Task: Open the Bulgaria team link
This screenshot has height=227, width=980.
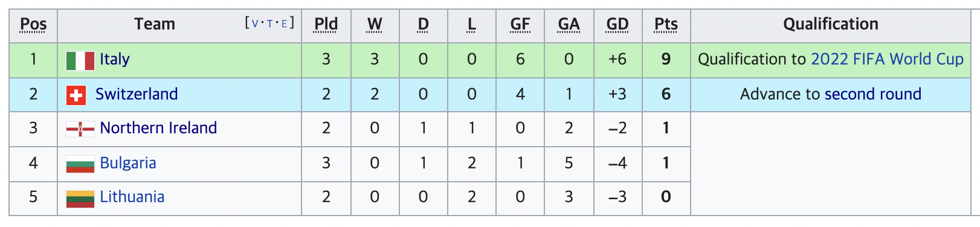Action: (x=128, y=163)
